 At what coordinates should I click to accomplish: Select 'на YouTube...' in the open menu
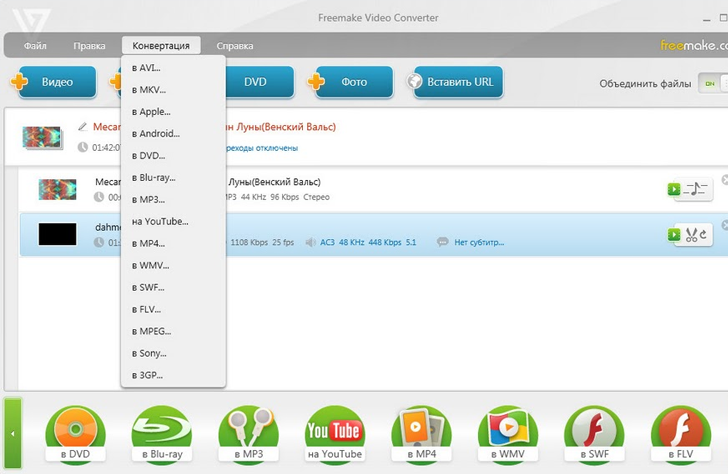point(159,221)
